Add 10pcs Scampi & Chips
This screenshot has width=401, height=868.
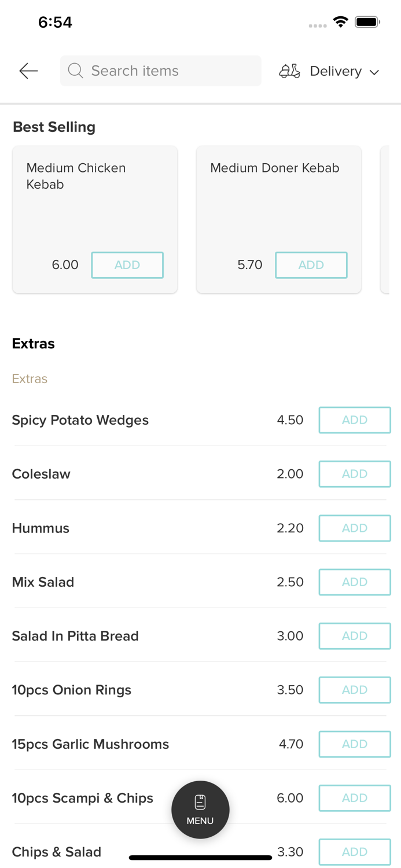(x=354, y=798)
